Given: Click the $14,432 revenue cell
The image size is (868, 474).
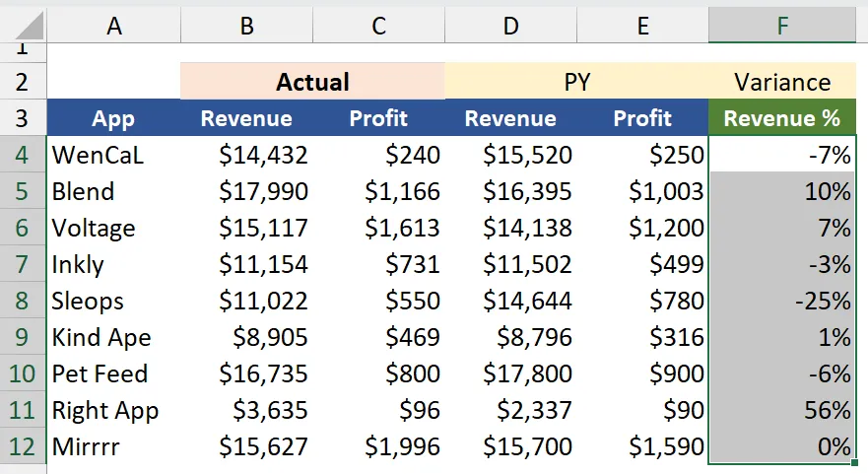Looking at the screenshot, I should coord(247,155).
